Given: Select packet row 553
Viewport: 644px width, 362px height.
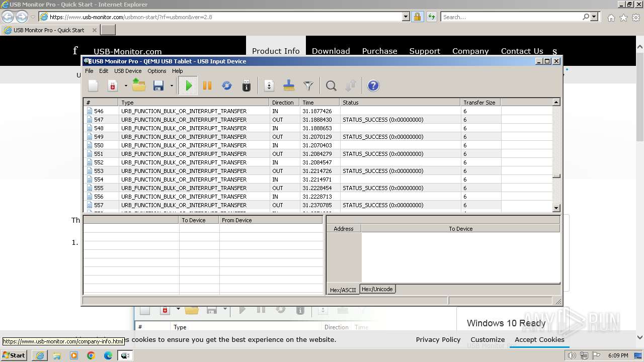Looking at the screenshot, I should (x=318, y=171).
